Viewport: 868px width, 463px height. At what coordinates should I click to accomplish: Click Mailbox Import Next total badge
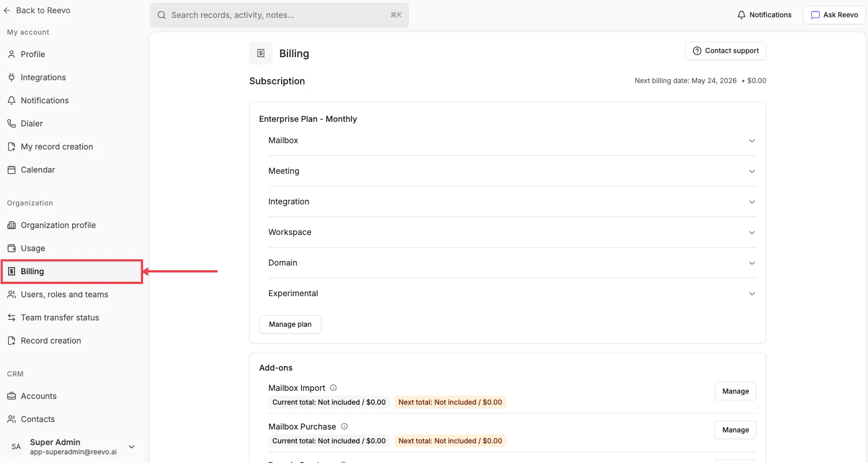[450, 402]
